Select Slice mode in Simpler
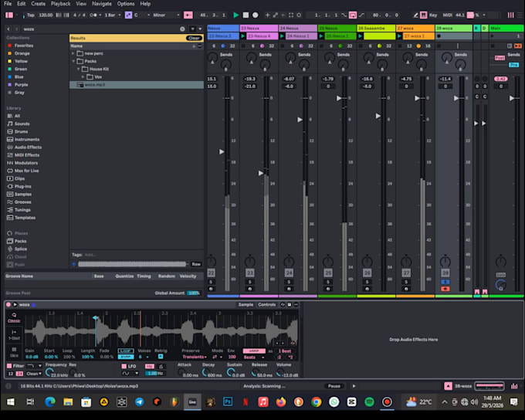This screenshot has width=525, height=420. pyautogui.click(x=14, y=352)
